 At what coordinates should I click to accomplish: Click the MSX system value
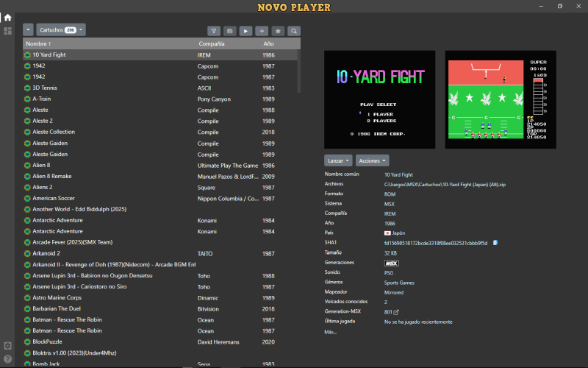(390, 204)
